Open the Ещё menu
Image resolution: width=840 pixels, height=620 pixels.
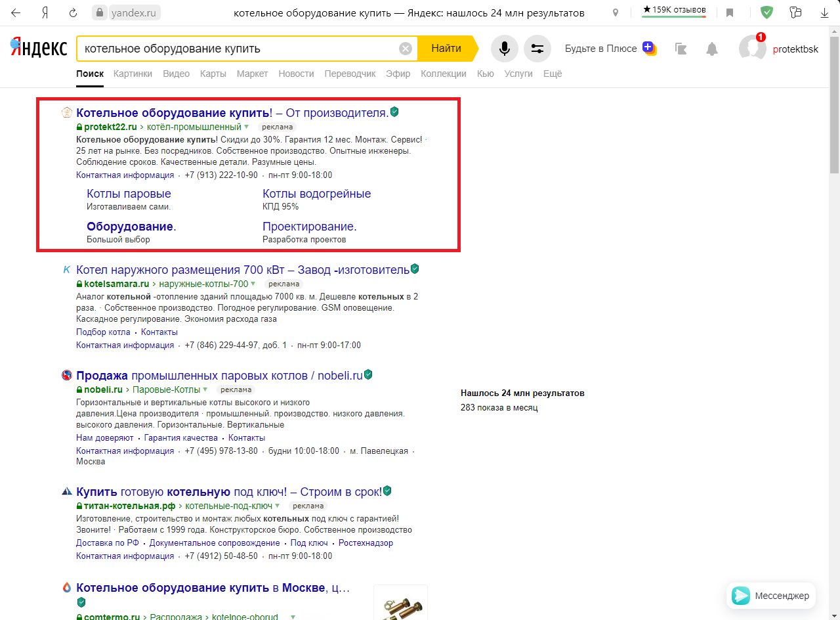click(x=553, y=74)
